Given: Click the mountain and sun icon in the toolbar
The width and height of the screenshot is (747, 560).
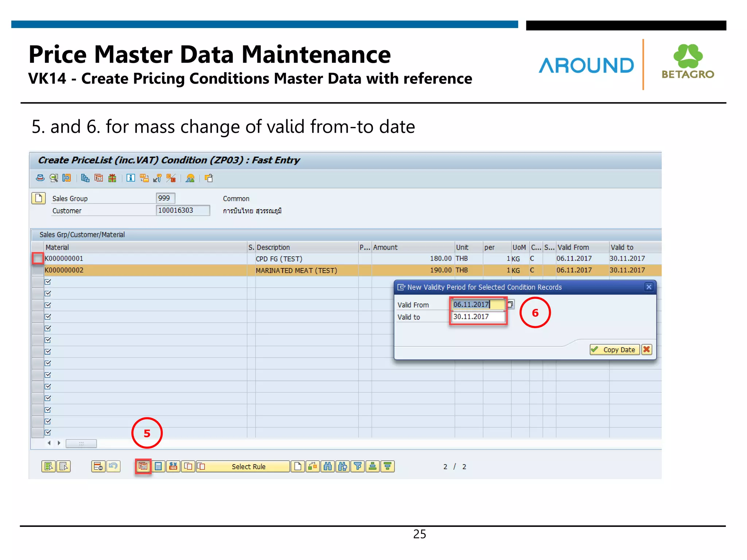Looking at the screenshot, I should (x=190, y=178).
